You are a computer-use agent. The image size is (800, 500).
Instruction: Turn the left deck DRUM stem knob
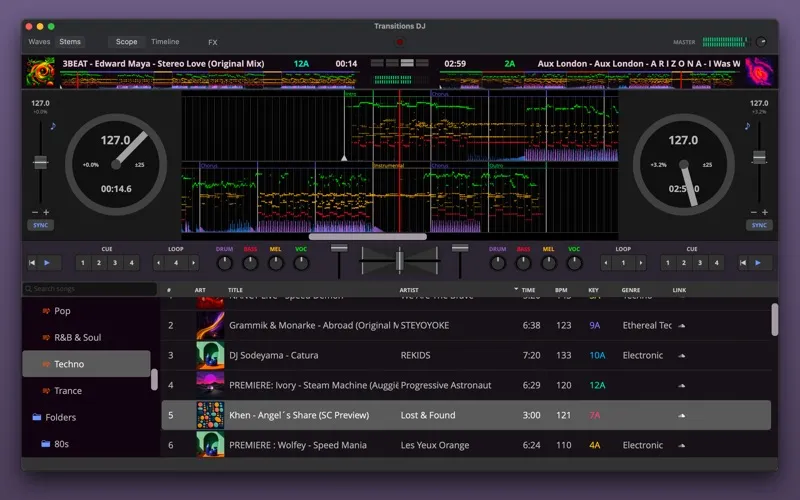pyautogui.click(x=224, y=263)
